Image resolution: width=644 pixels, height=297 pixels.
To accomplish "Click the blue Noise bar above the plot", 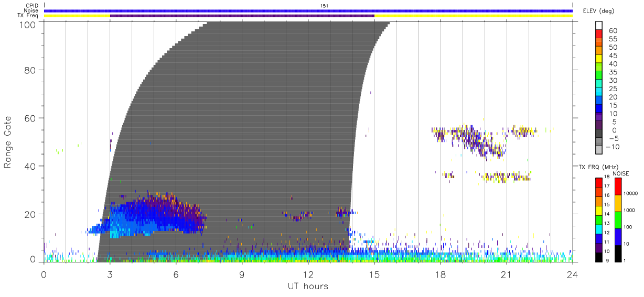I will point(308,10).
